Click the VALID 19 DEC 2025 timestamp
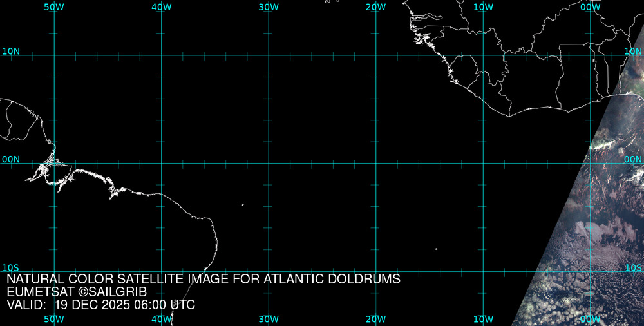644x326 pixels. [100, 305]
